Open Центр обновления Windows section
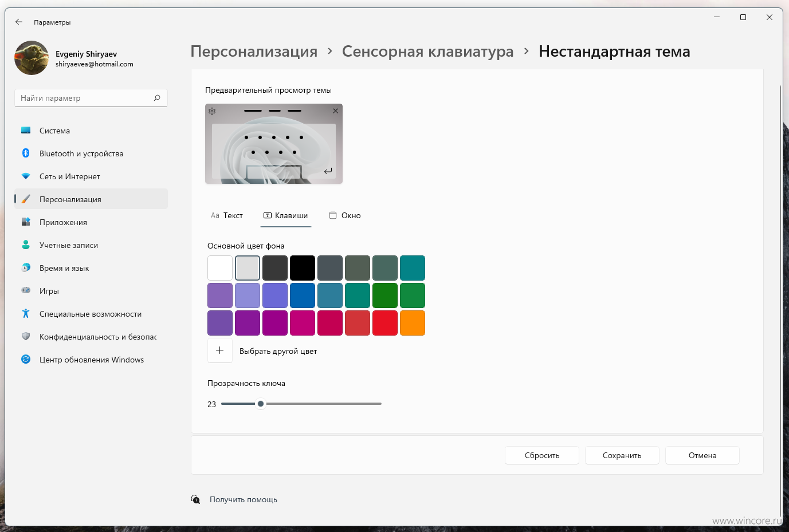The image size is (789, 532). click(91, 360)
